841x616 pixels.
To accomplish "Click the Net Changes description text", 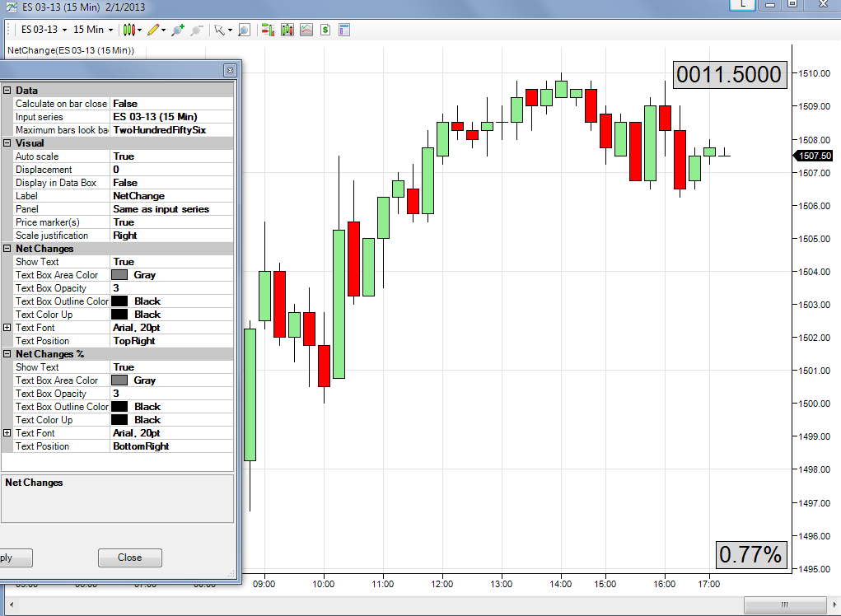I will [x=34, y=483].
